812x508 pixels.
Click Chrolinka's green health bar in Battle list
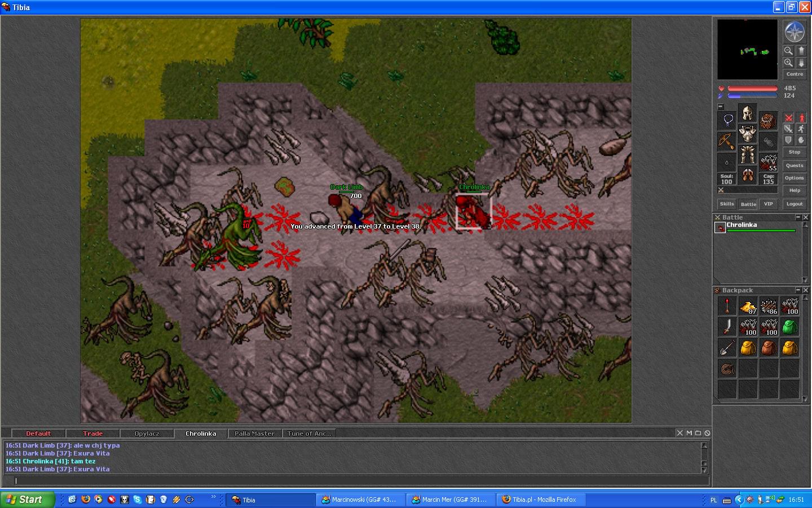[x=761, y=230]
